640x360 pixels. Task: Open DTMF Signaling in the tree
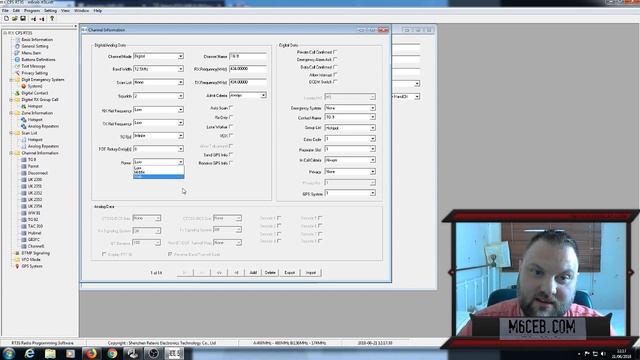35,253
